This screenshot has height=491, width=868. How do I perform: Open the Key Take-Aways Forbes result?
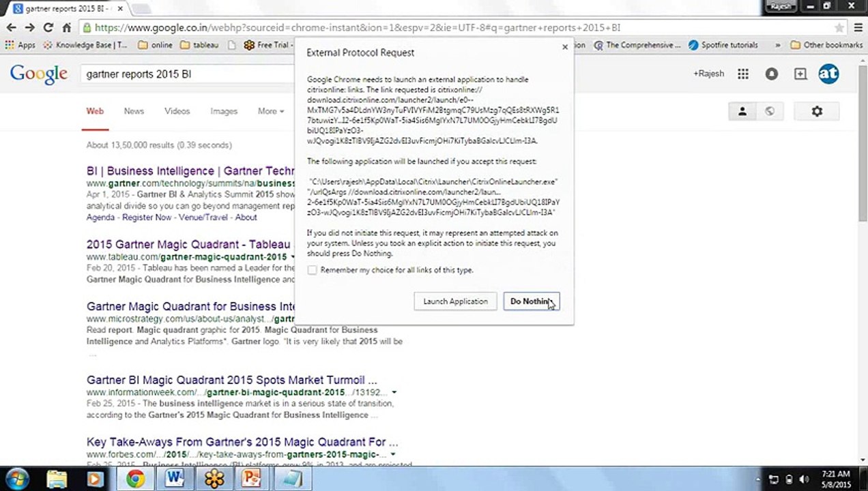point(242,442)
